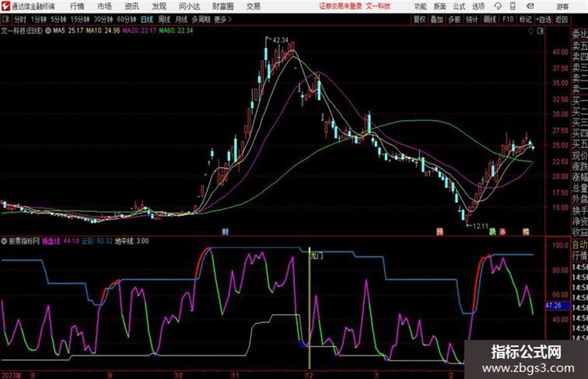Click the headset customer service icon
Screen dimensions: 588x379
click(x=498, y=6)
